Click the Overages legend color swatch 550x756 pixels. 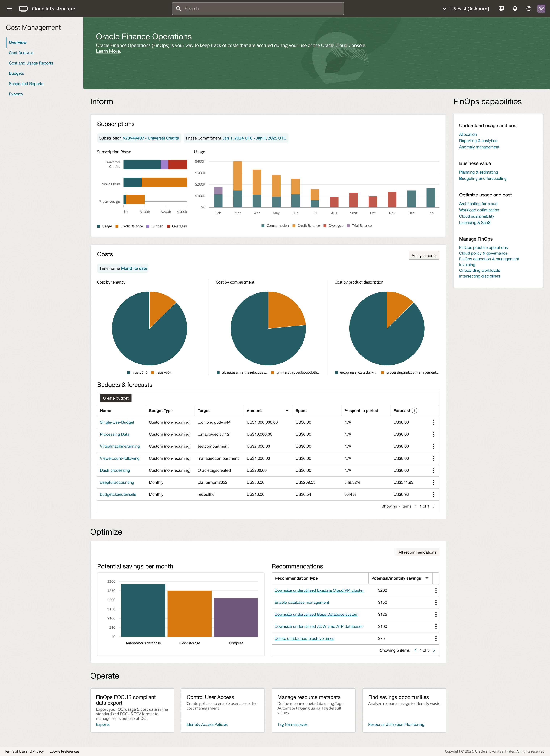point(168,226)
